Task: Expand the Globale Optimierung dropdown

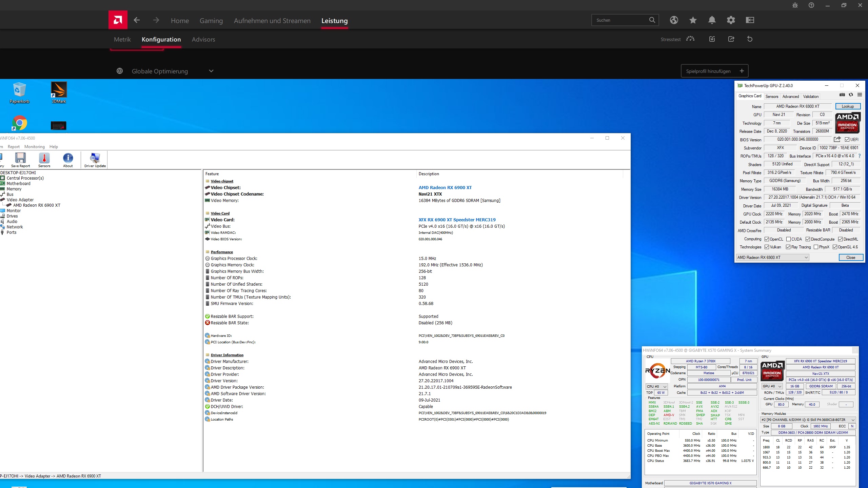Action: click(211, 71)
